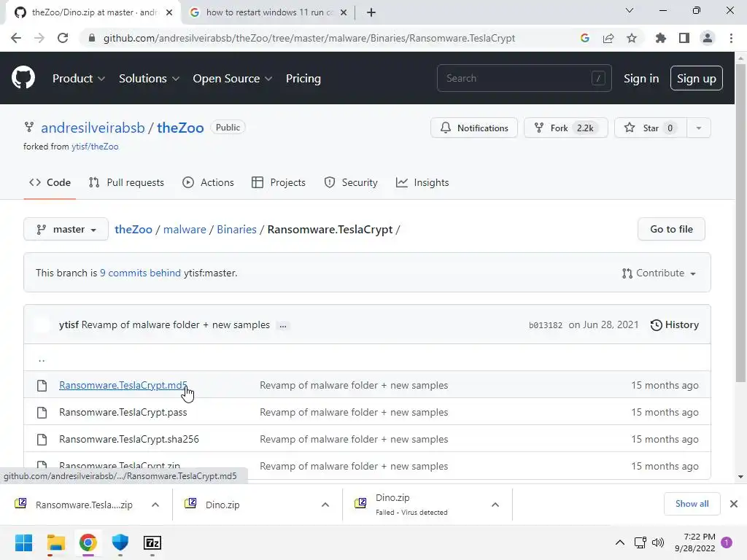Expand the Product menu
This screenshot has width=747, height=560.
pos(79,78)
